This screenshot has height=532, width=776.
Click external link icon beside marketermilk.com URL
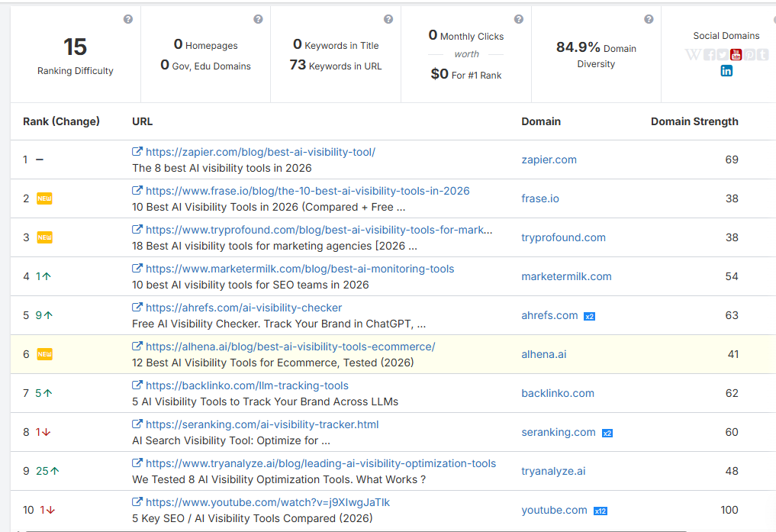tap(137, 268)
